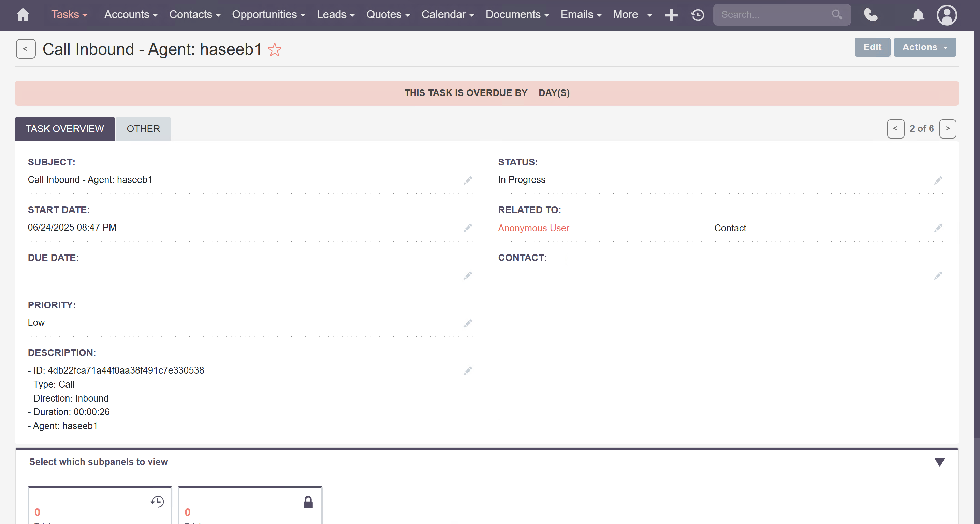Click pencil icon to edit Status

click(938, 180)
